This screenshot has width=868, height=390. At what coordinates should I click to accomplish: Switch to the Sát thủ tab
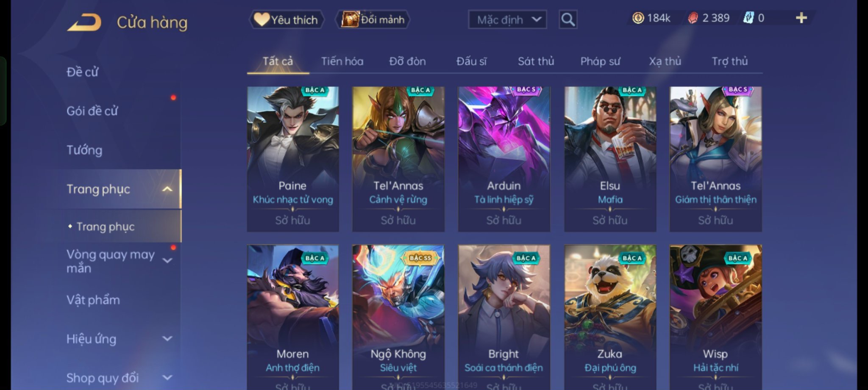point(536,61)
